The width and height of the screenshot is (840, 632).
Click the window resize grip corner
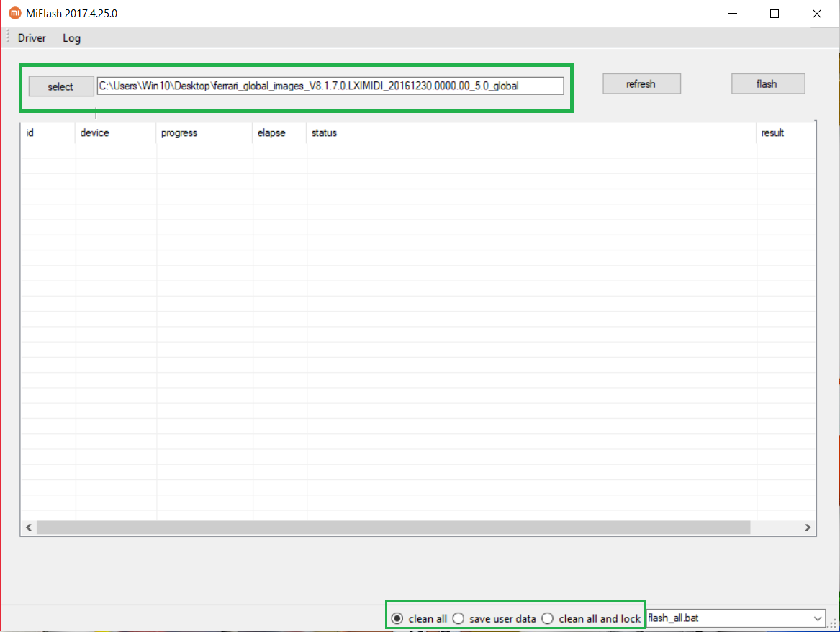tap(833, 623)
